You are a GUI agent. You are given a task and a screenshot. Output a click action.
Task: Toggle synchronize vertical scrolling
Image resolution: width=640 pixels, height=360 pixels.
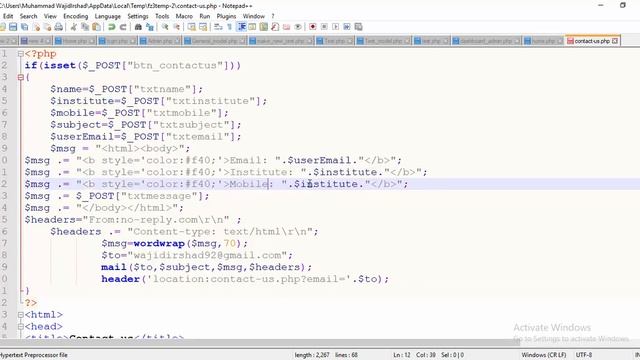point(191,27)
